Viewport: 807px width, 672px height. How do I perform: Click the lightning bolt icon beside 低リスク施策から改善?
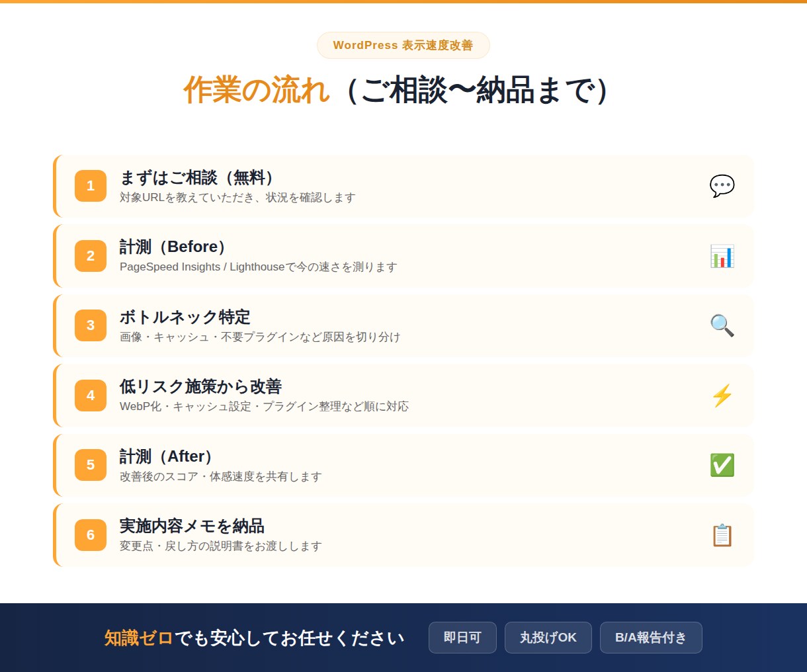(x=722, y=396)
